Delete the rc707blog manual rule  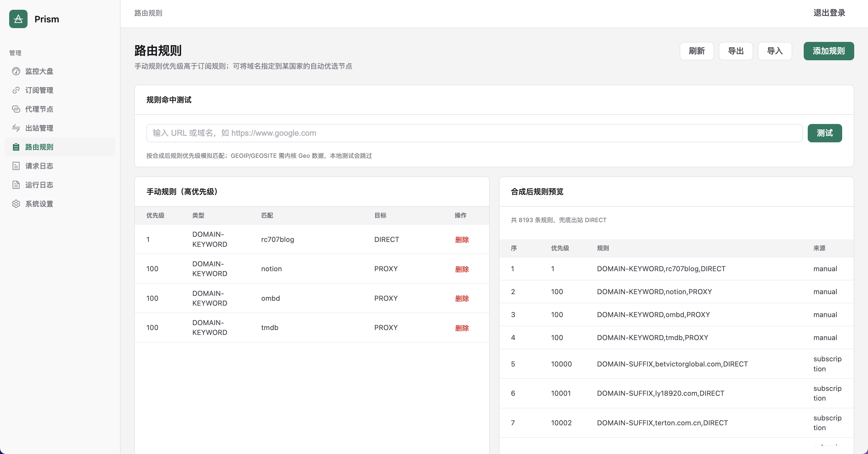462,239
